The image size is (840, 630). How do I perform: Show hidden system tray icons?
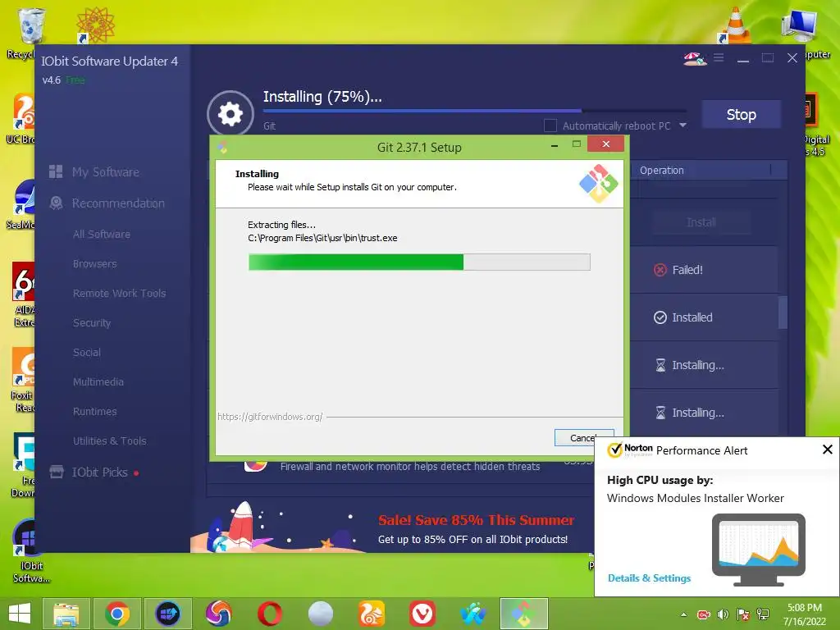coord(683,614)
